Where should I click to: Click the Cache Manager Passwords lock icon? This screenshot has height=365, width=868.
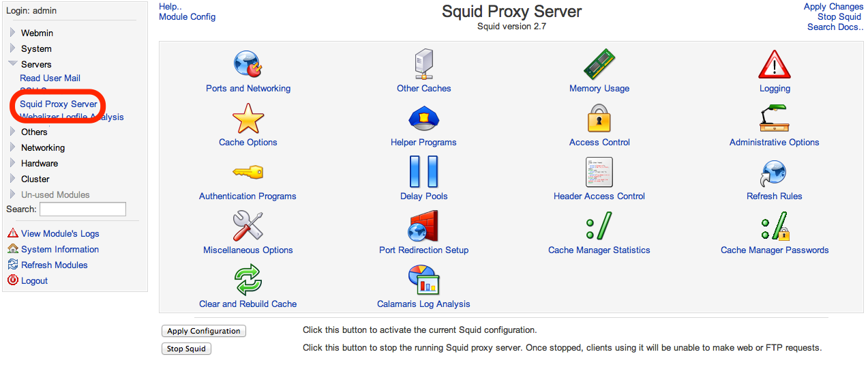(x=775, y=226)
